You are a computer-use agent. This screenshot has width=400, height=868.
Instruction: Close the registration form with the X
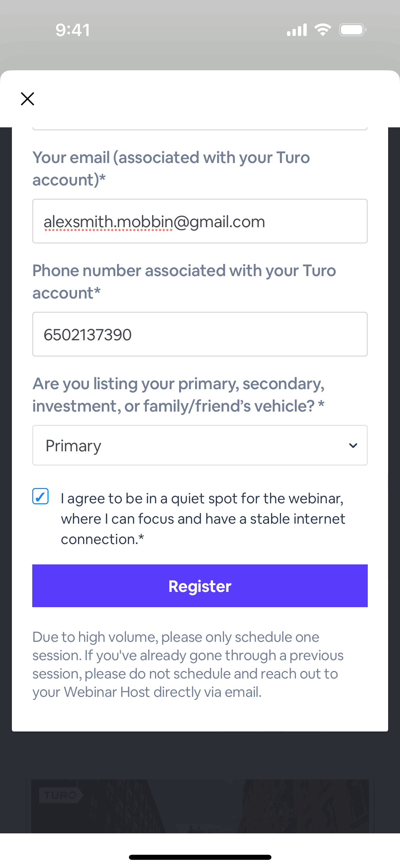(27, 99)
